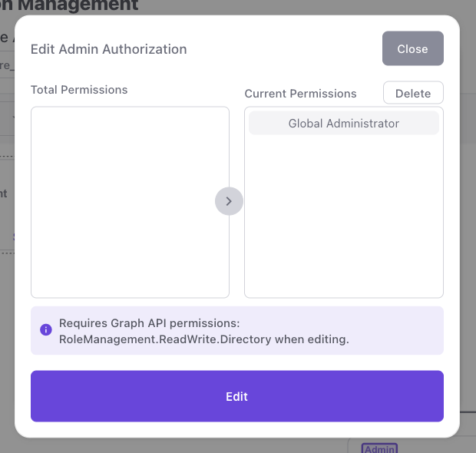Image resolution: width=476 pixels, height=453 pixels.
Task: Select Global Administrator in Current Permissions
Action: tap(343, 123)
